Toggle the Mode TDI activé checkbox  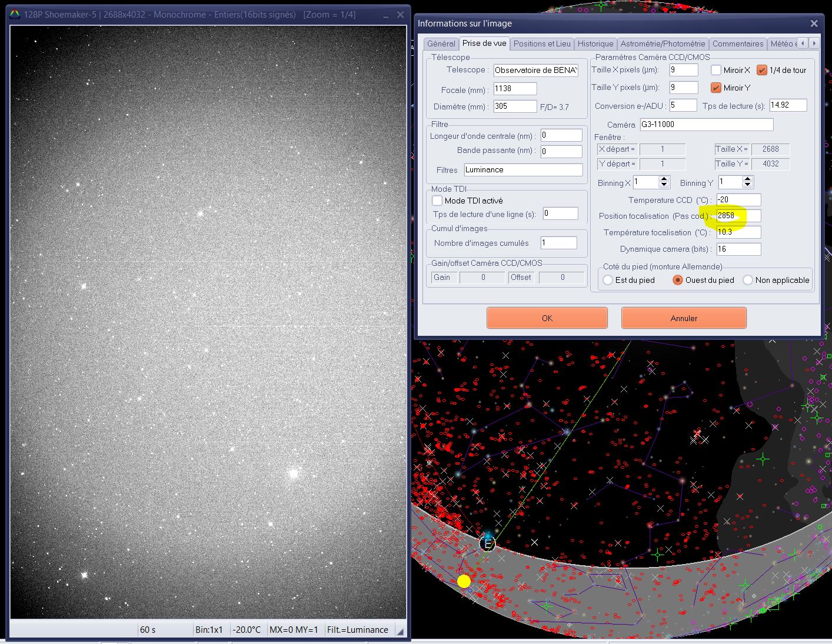pos(437,201)
